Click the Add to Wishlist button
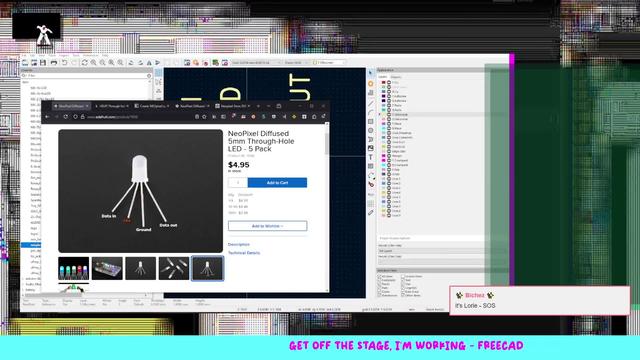The image size is (640, 360). point(267,226)
